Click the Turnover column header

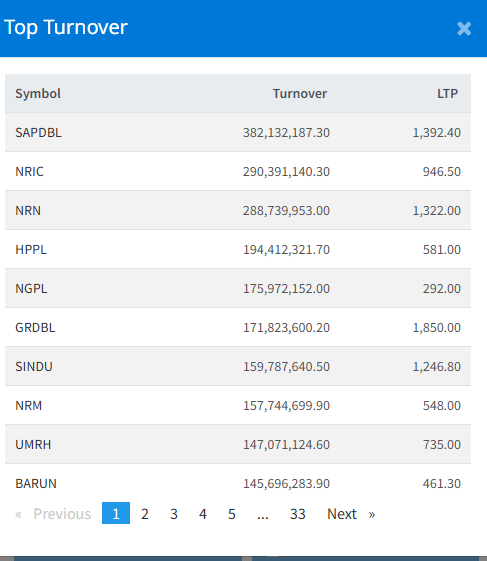point(300,93)
